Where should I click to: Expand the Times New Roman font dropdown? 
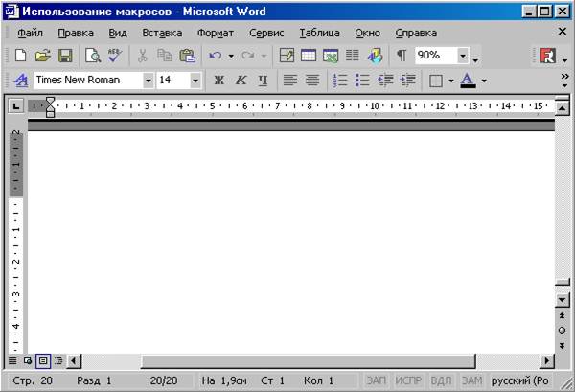[x=149, y=81]
